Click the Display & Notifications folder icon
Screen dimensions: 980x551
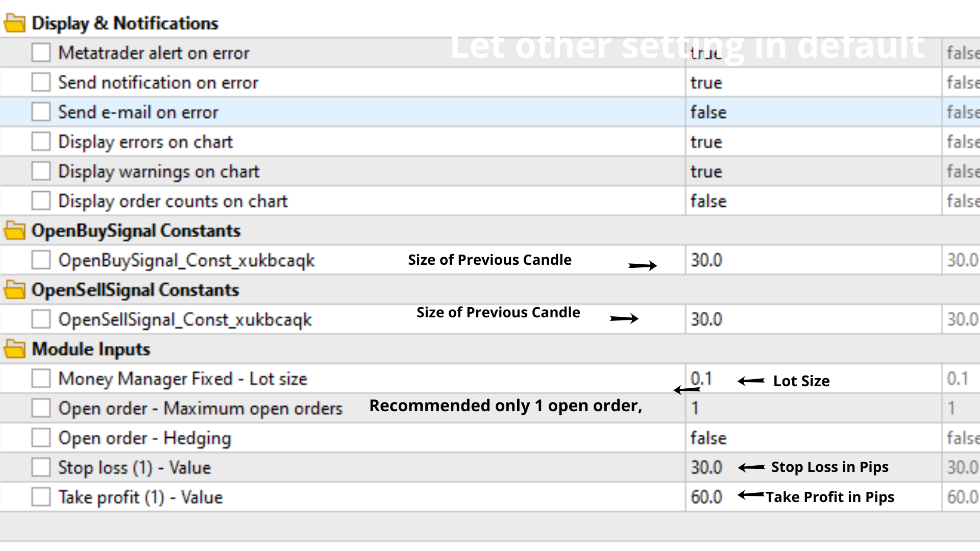[14, 23]
